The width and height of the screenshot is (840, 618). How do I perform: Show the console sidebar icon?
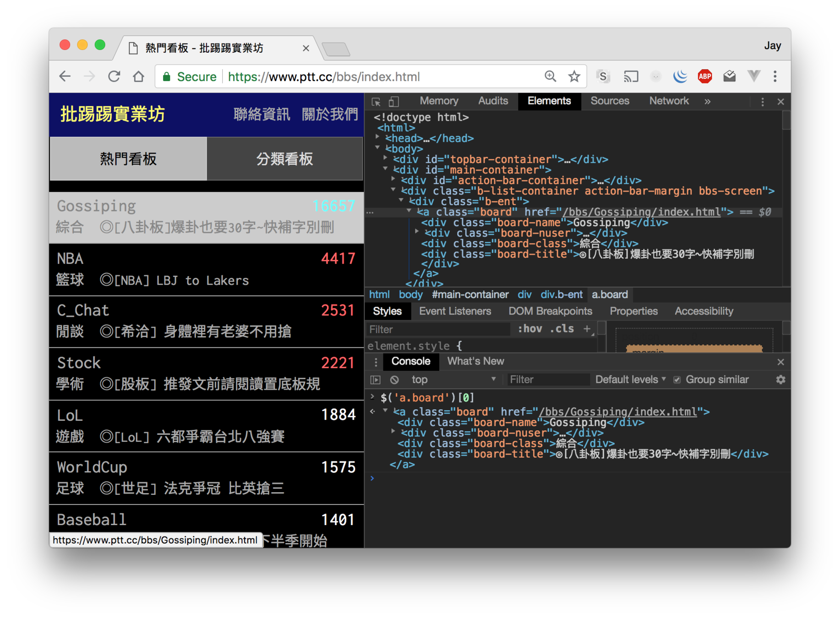click(376, 379)
